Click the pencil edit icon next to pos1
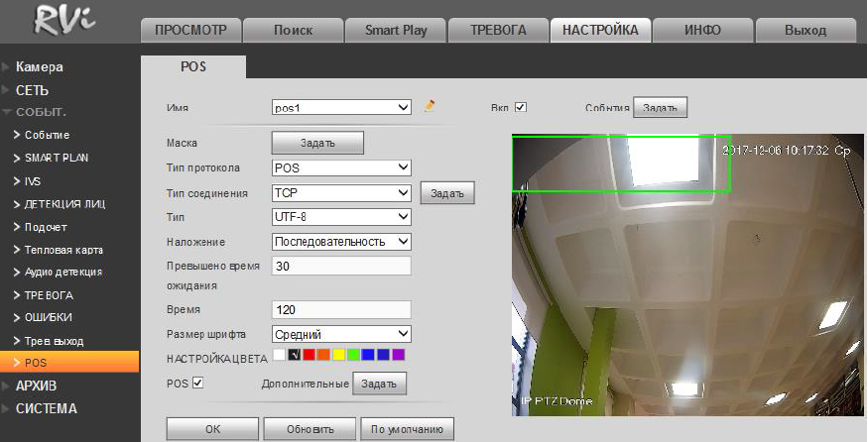868x442 pixels. click(430, 107)
